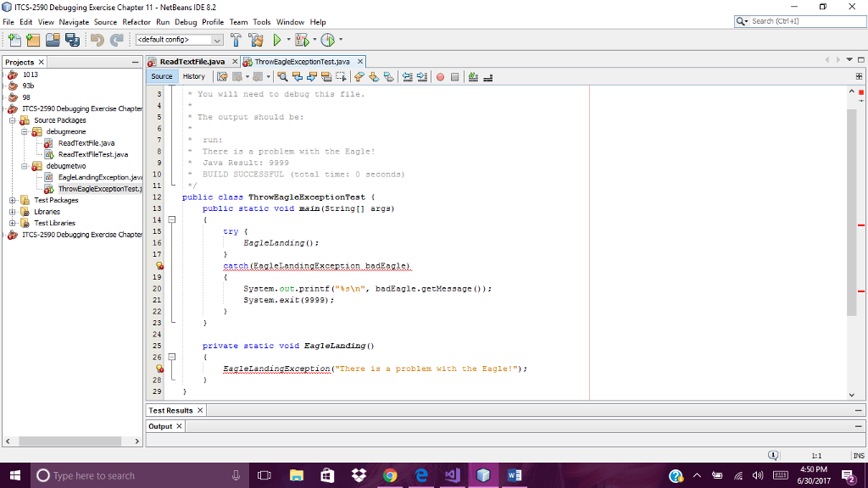
Task: Collapse the debugmeone package node
Action: tap(25, 132)
